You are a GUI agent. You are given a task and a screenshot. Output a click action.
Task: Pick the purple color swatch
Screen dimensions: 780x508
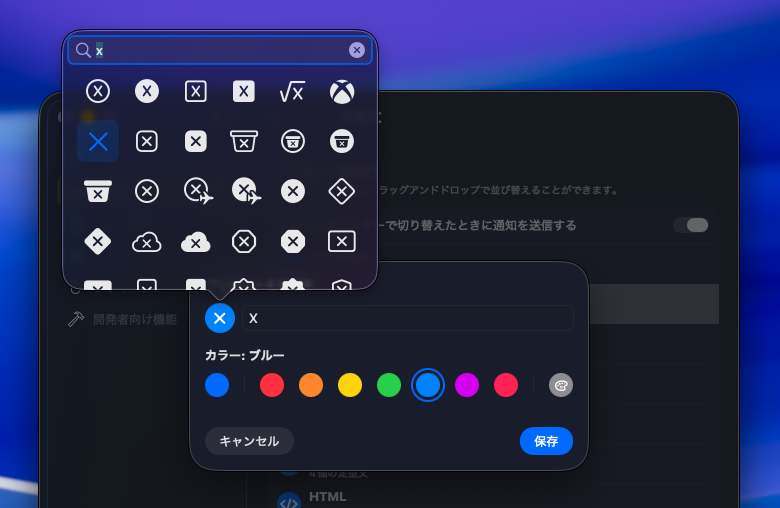coord(467,385)
